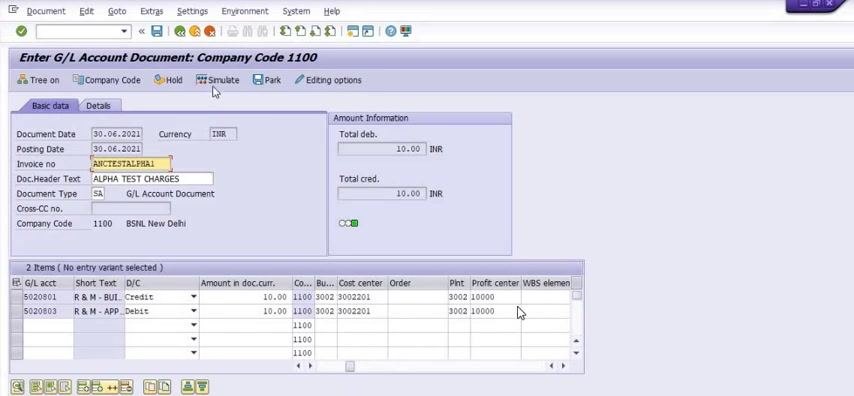Click the Generate Shortcut icon

tap(368, 32)
